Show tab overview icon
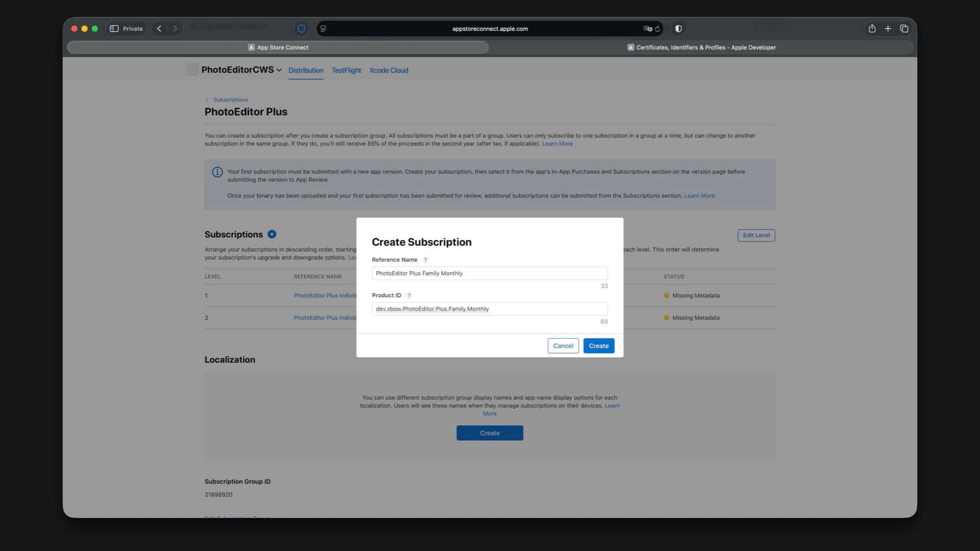980x551 pixels. [x=904, y=29]
